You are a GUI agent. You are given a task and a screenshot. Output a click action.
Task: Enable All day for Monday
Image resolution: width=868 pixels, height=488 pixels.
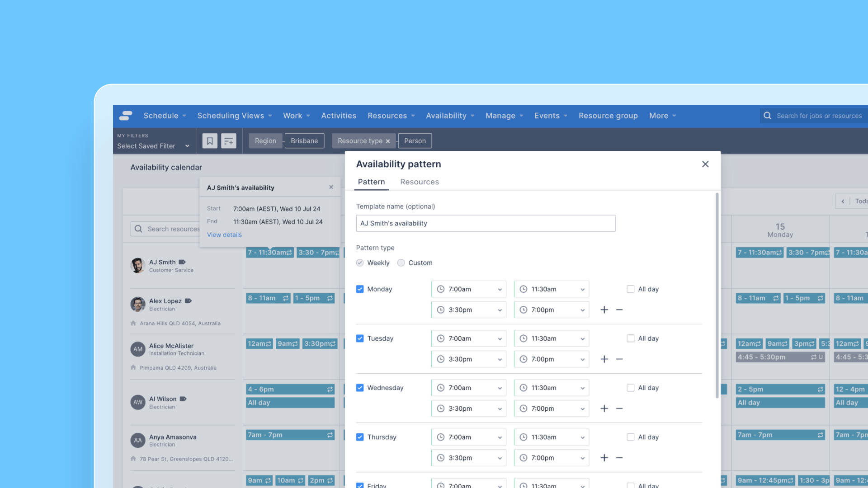[631, 289]
